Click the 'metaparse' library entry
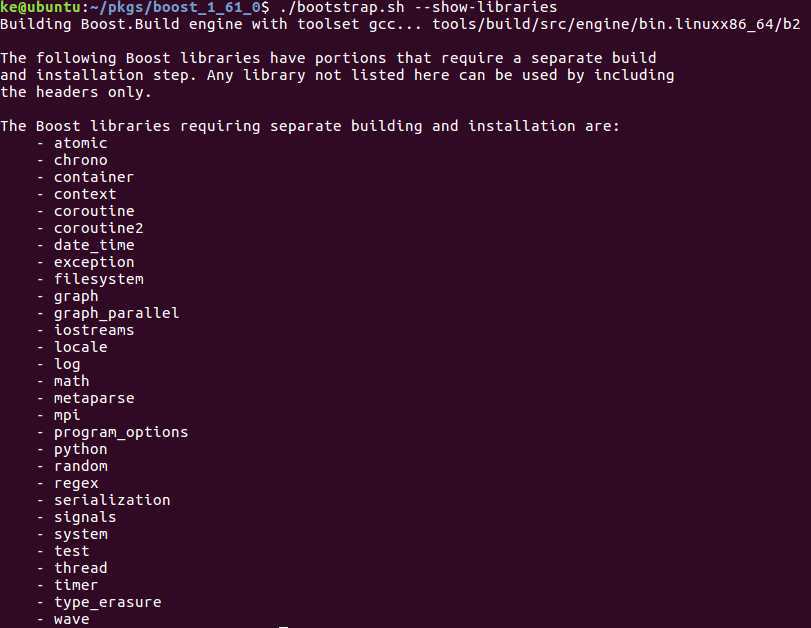Viewport: 811px width, 628px height. (x=94, y=398)
